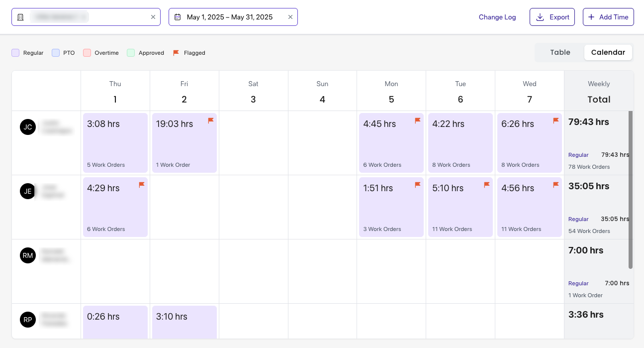This screenshot has width=644, height=348.
Task: Select the JC avatar
Action: point(28,127)
